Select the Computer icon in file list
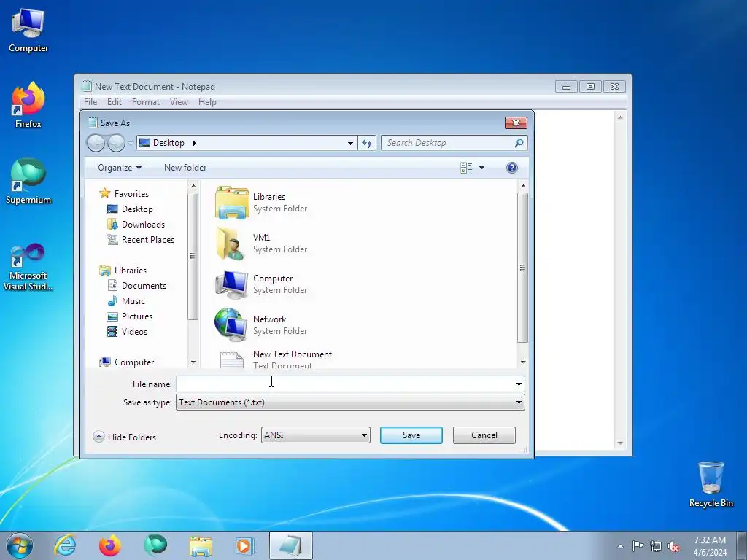This screenshot has height=560, width=747. point(231,284)
